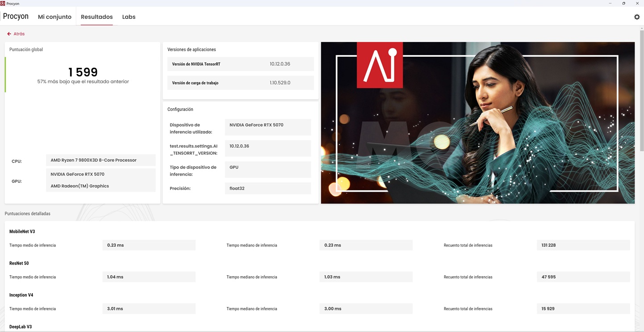Click the inference device value in Configuración
This screenshot has width=644, height=332.
[x=268, y=127]
